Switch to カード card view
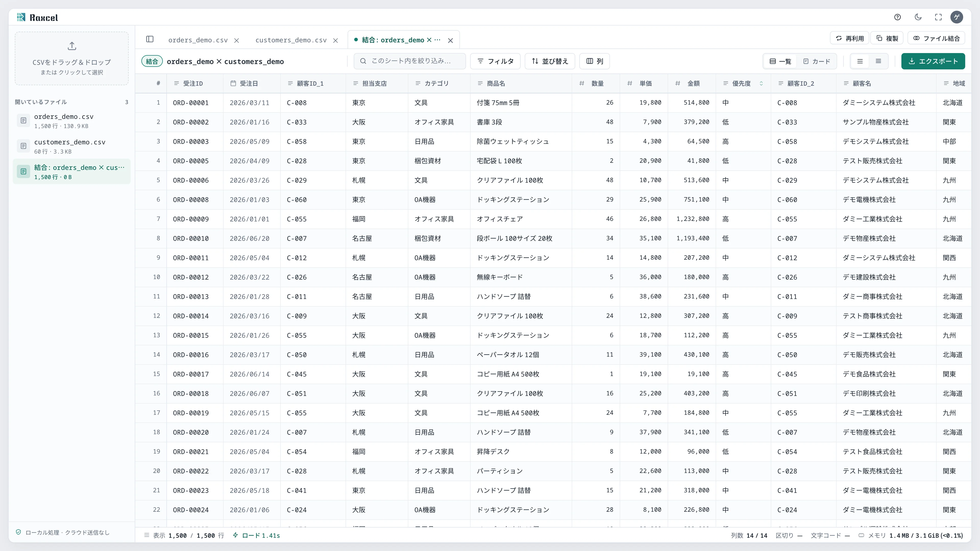Screen dimensions: 980x551 tap(816, 61)
